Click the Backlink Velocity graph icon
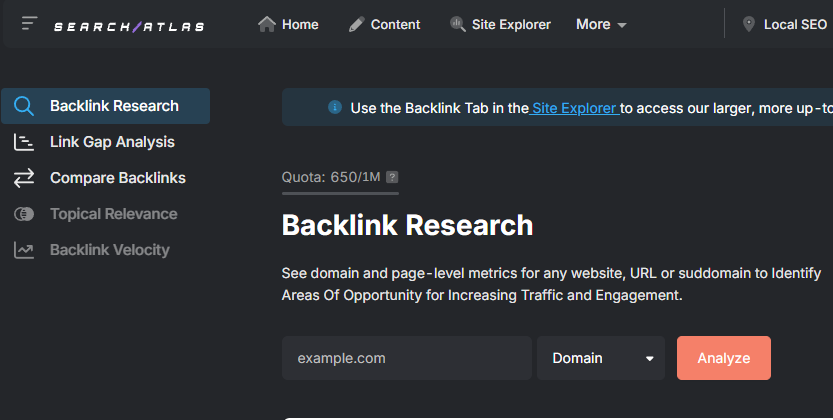 (x=24, y=250)
